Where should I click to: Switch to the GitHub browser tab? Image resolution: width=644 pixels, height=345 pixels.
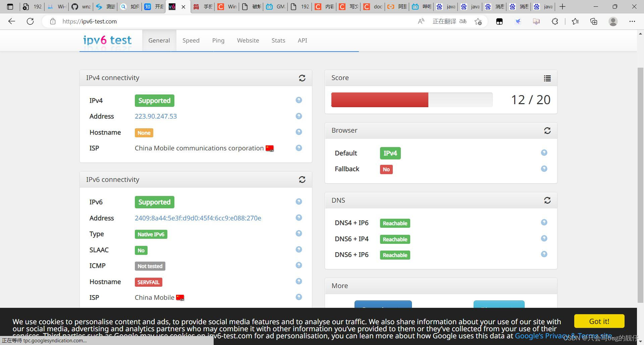click(x=80, y=7)
